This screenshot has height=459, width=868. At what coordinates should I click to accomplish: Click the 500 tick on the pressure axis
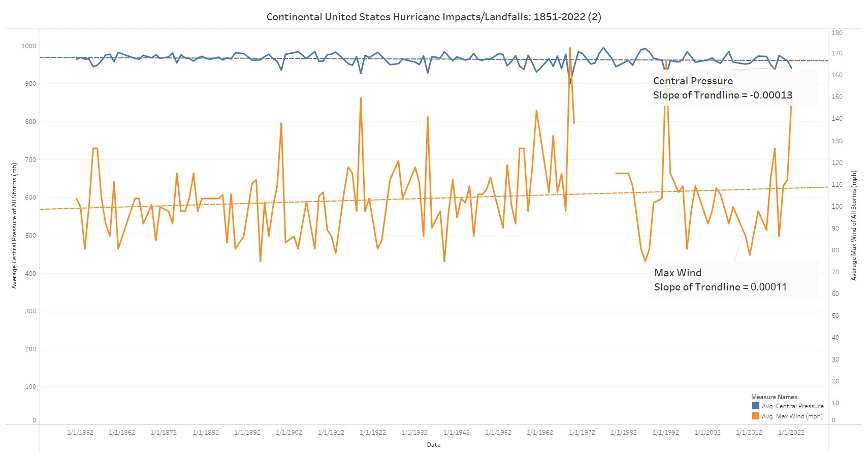tap(30, 236)
